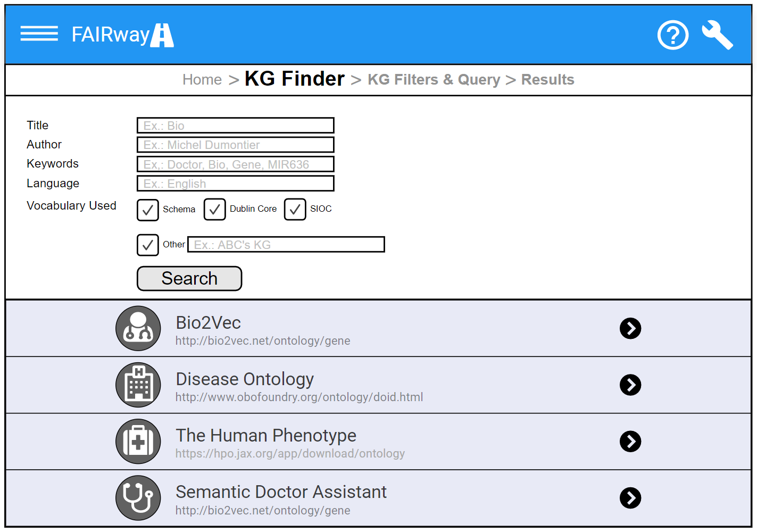Toggle the Other vocabulary checkbox

point(148,245)
